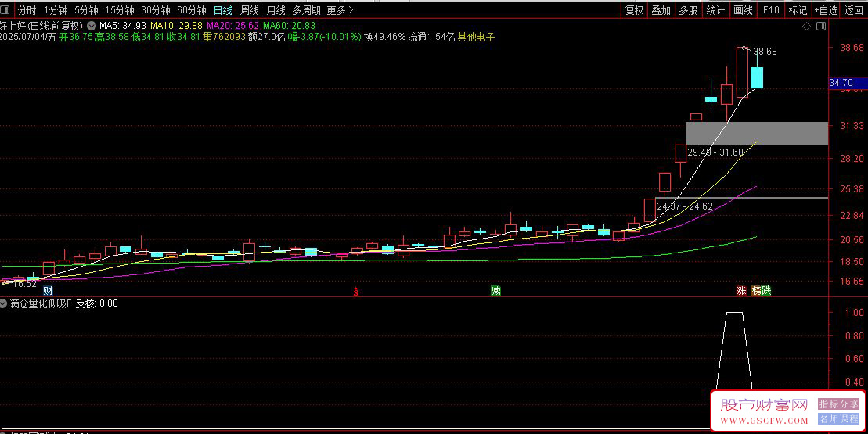Toggle the right info panel icon

[x=821, y=26]
